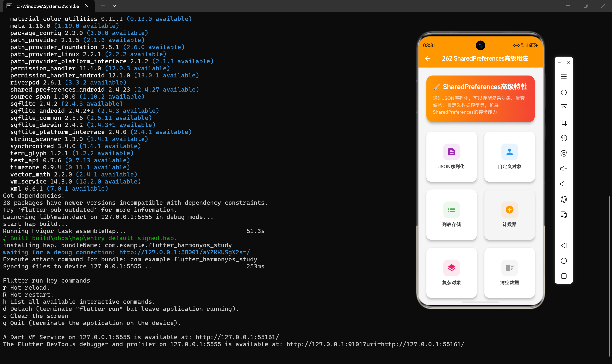Click the blue person icon for 自定义对象
Screen dimensions: 612x364
pos(509,152)
